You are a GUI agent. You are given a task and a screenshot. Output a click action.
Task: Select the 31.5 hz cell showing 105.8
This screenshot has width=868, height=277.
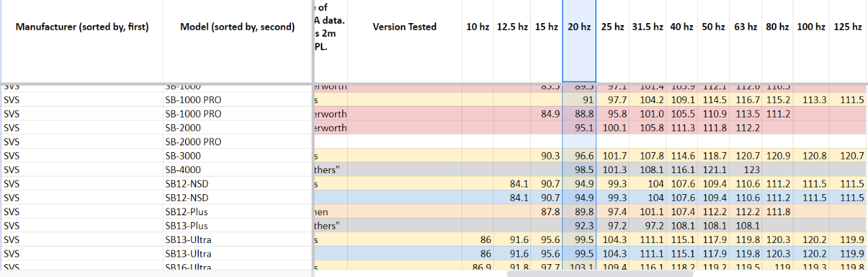coord(646,128)
